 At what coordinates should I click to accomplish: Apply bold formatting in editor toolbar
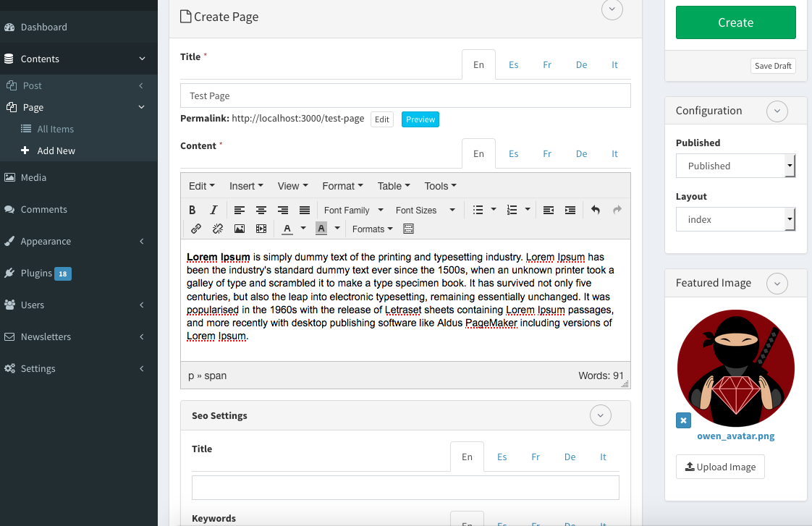click(x=192, y=211)
